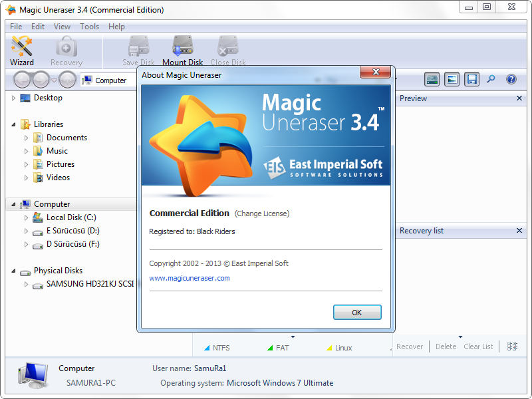The height and width of the screenshot is (399, 532).
Task: Click the floppy save icon in toolbar
Action: click(472, 79)
